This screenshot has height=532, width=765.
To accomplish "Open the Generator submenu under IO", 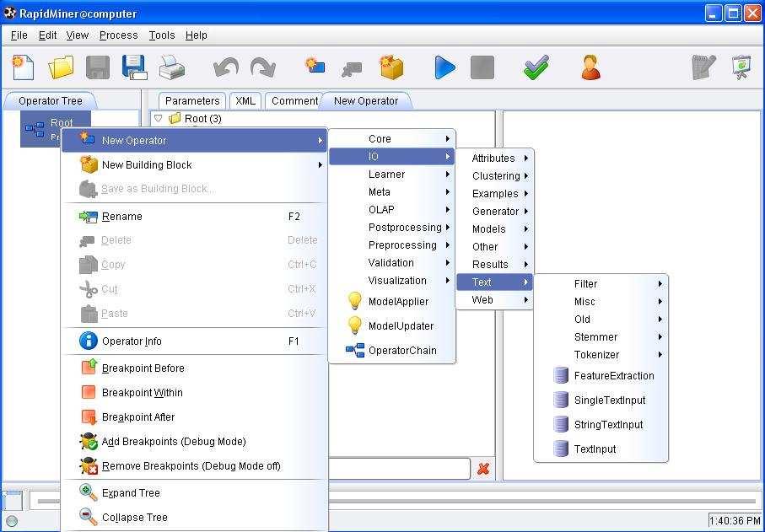I will coord(494,211).
